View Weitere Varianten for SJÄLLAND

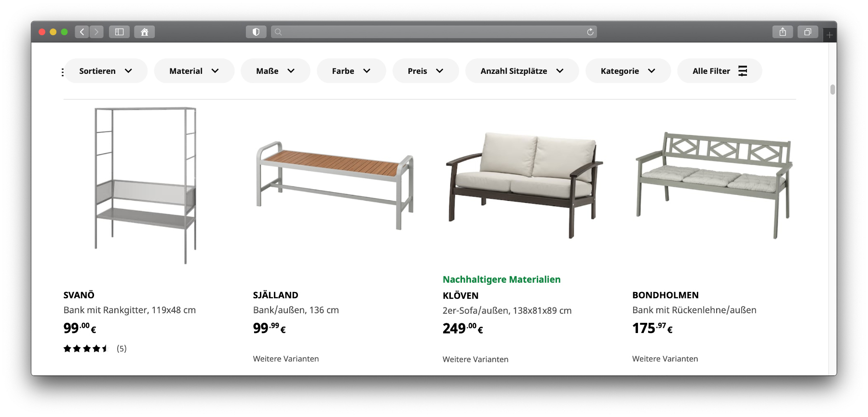[286, 359]
